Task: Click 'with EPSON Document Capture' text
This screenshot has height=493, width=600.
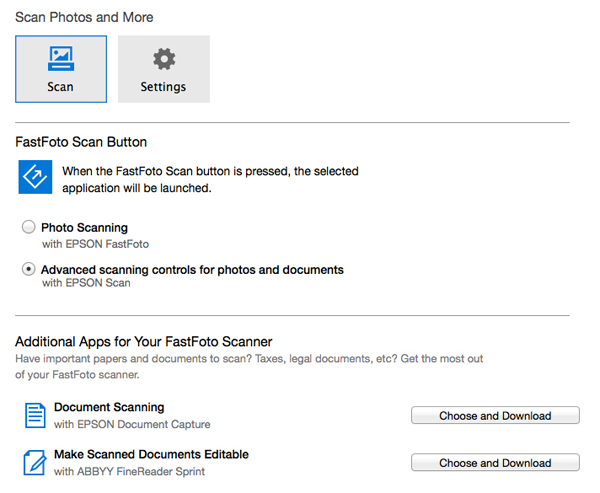Action: point(132,424)
